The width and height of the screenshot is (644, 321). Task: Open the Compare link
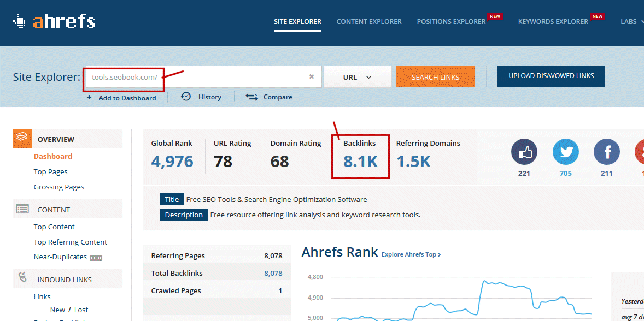(x=278, y=97)
